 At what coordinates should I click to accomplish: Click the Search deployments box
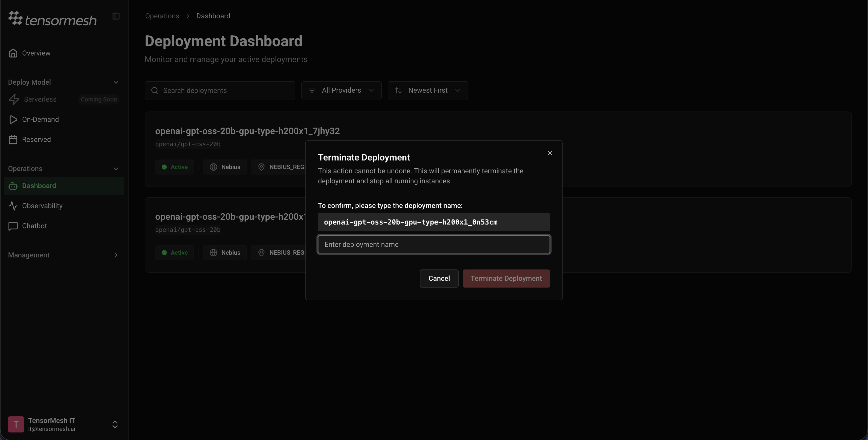tap(220, 91)
